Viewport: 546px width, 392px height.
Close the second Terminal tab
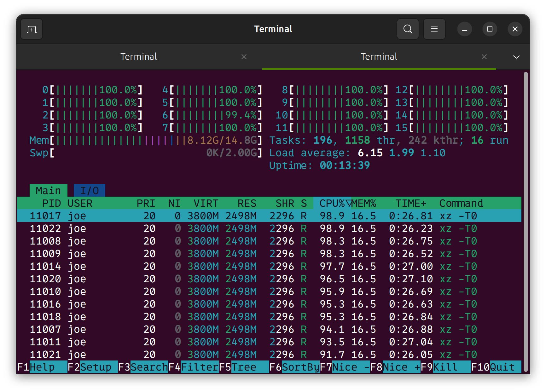pos(484,57)
